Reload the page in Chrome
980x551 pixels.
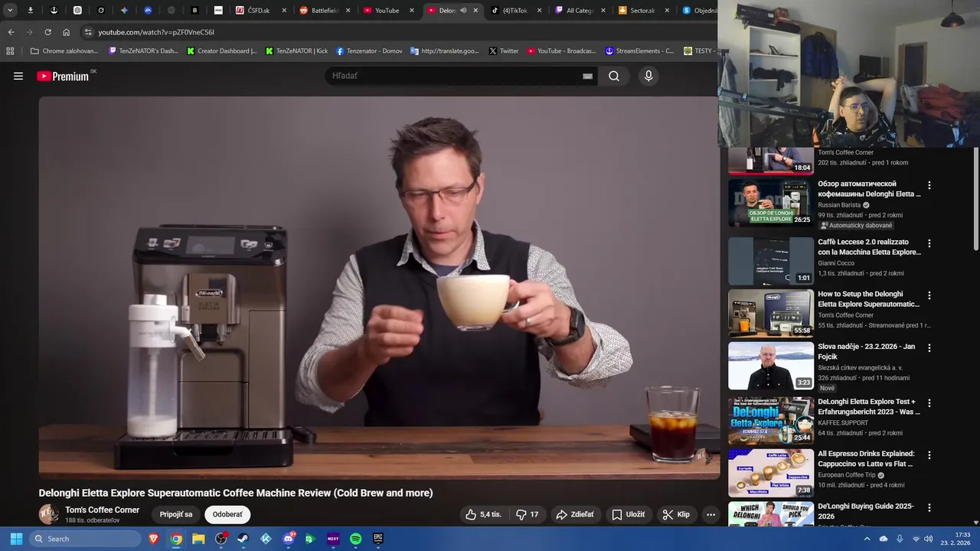[x=47, y=32]
